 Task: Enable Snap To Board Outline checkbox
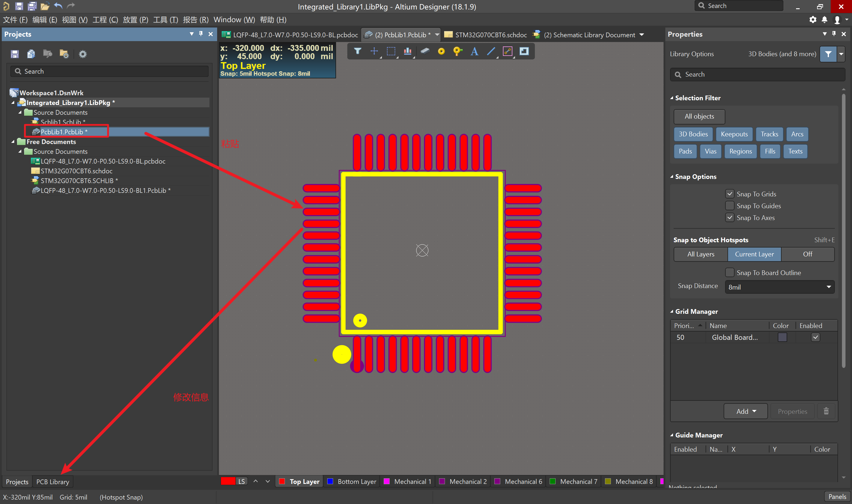click(x=730, y=272)
